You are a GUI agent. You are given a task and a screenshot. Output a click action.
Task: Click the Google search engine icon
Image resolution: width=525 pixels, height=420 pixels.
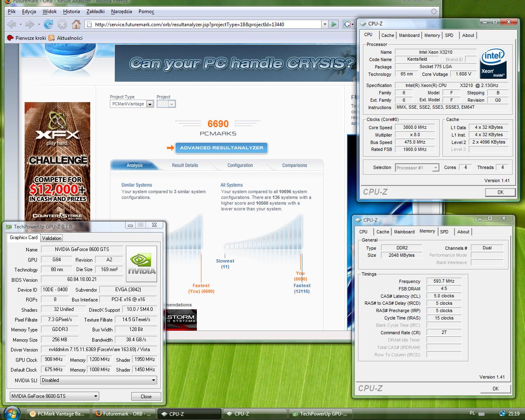pos(347,24)
